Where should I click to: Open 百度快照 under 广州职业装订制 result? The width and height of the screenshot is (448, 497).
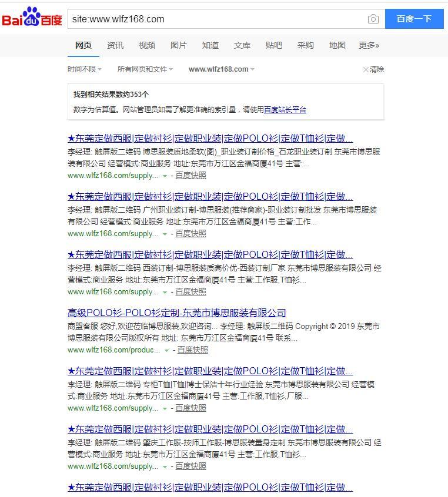[190, 234]
